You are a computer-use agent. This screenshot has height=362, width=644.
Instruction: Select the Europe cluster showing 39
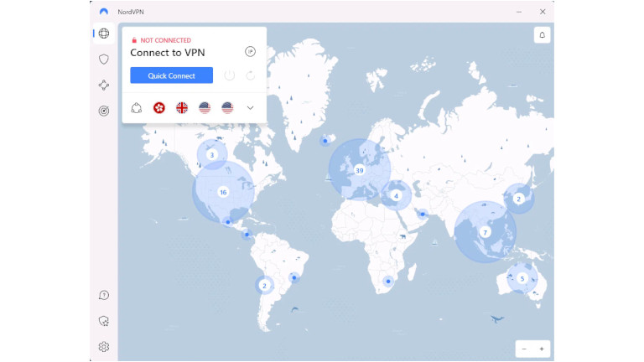(x=360, y=170)
